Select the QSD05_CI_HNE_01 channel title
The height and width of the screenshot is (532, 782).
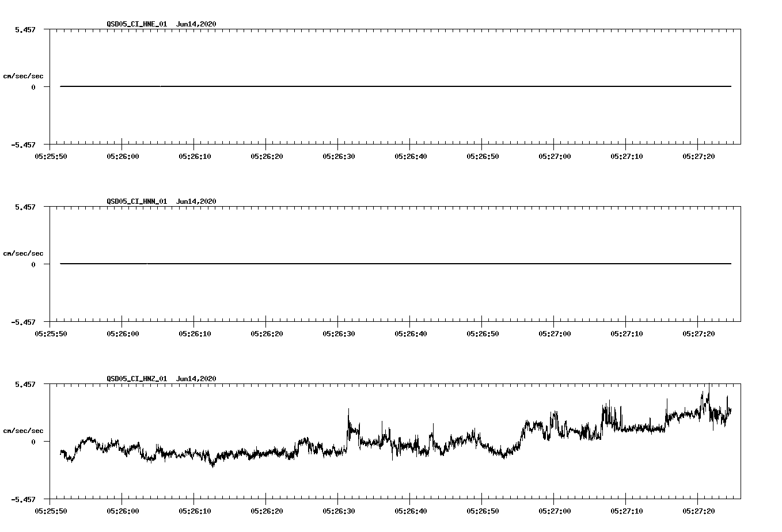137,24
